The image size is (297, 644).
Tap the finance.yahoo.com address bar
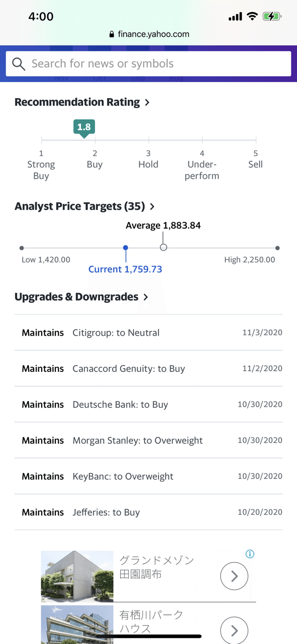[x=149, y=34]
